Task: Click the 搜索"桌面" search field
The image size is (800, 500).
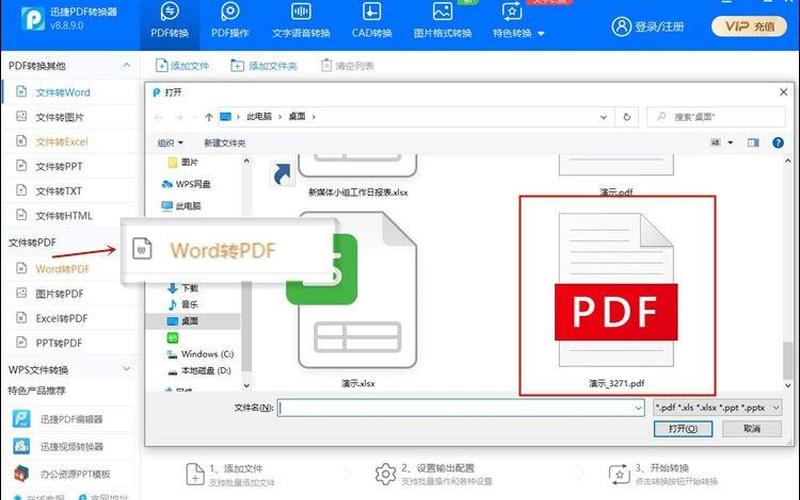Action: 716,117
